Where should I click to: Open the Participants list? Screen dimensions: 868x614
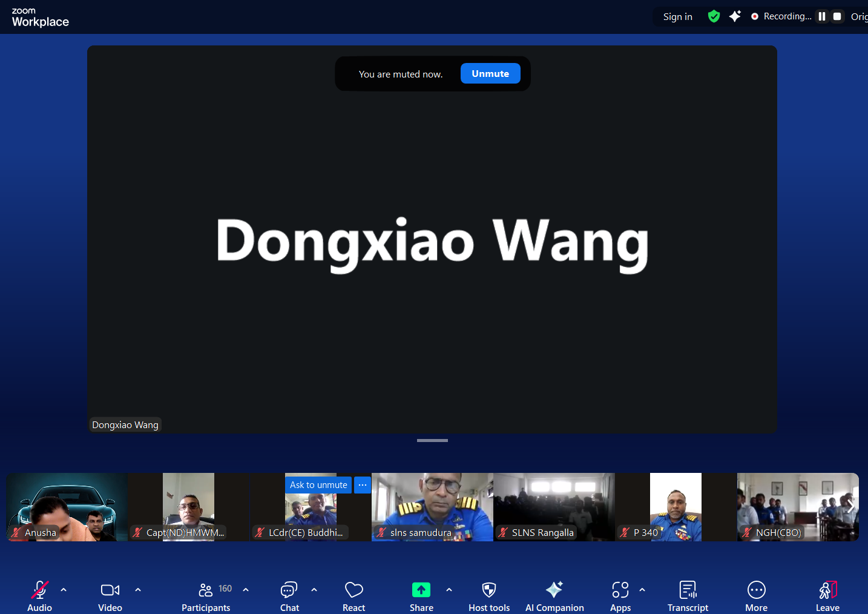click(x=206, y=590)
